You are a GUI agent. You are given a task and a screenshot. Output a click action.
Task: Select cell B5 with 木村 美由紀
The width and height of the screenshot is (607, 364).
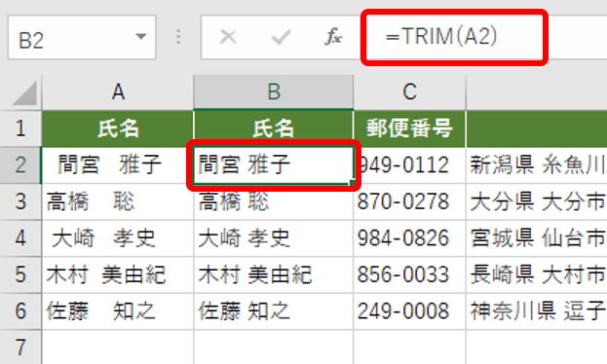[274, 274]
